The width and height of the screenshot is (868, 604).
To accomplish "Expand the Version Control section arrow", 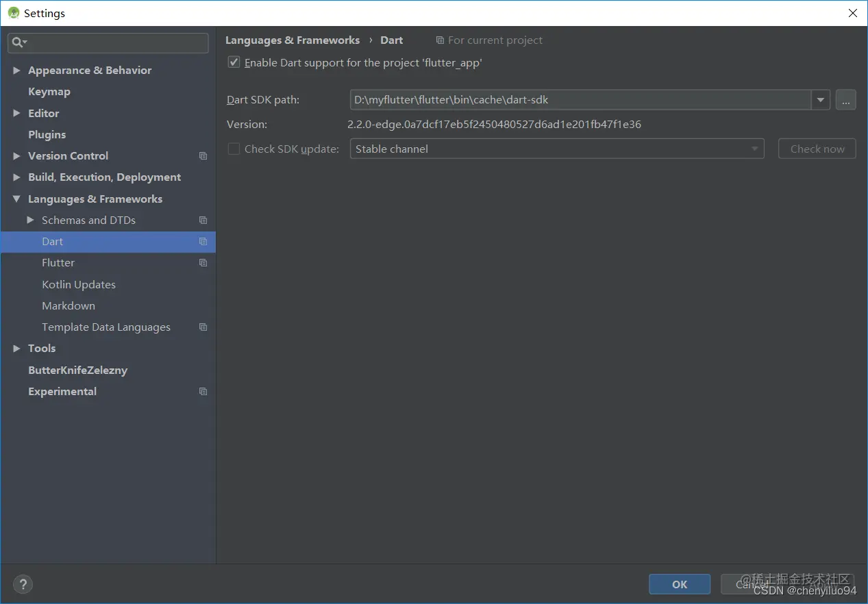I will (x=16, y=156).
